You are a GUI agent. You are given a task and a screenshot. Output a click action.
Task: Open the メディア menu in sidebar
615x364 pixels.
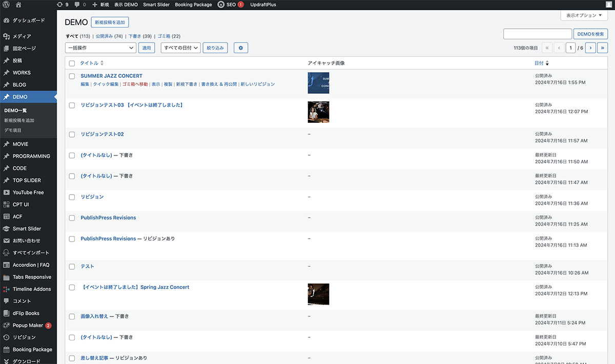point(22,36)
